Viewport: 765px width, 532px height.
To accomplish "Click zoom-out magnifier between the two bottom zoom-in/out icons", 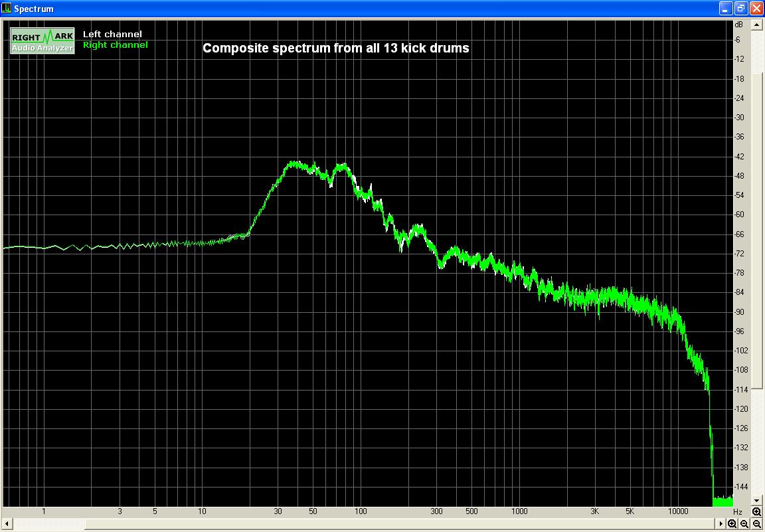I will pyautogui.click(x=744, y=524).
